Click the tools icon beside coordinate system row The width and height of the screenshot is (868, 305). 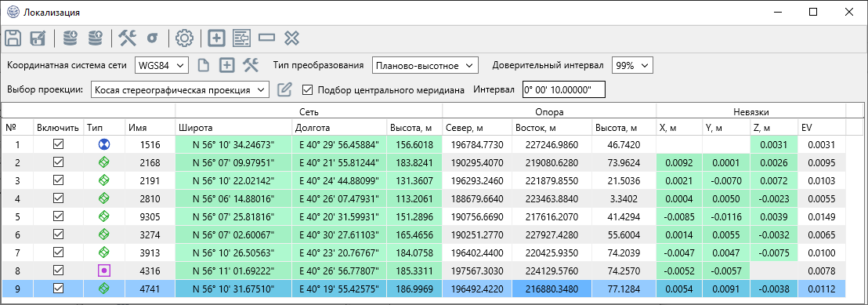pyautogui.click(x=251, y=65)
